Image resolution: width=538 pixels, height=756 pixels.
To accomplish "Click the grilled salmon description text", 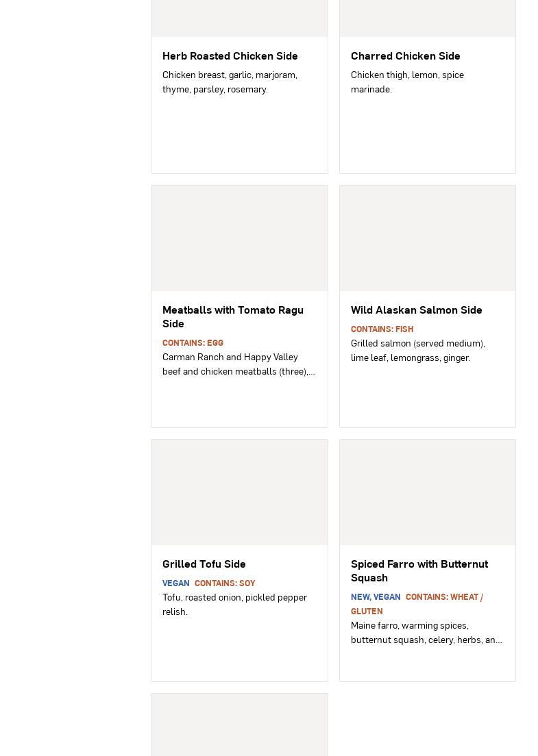I will [x=417, y=351].
